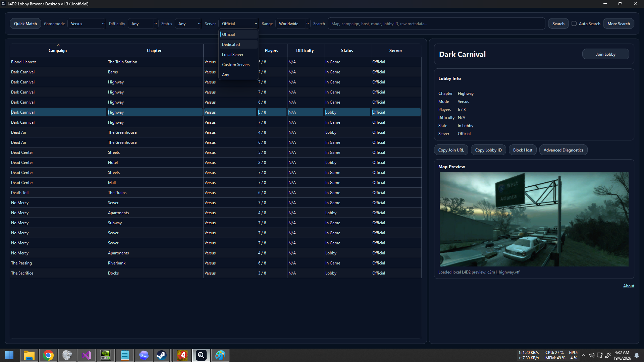
Task: Choose Official in Server dropdown list
Action: (x=238, y=34)
